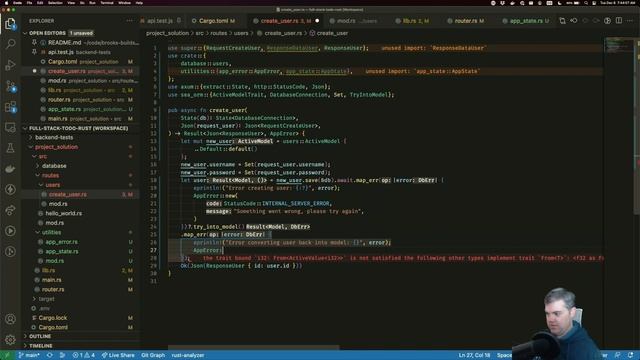
Task: Open editor more actions ellipsis menu
Action: click(630, 21)
